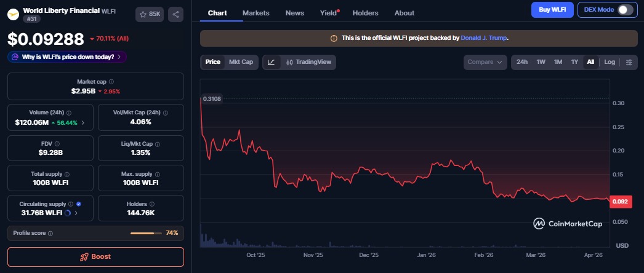Open the chart settings sliders icon
Screen dimensions: 644x273
[x=629, y=62]
